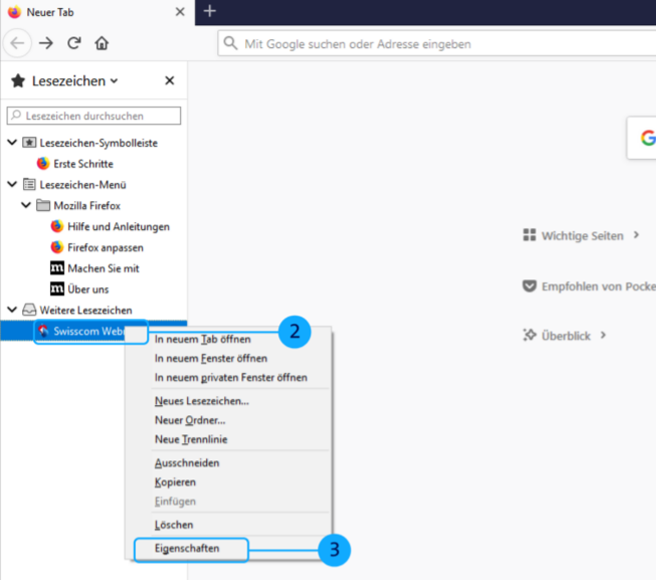656x580 pixels.
Task: Choose Eigenschaften from the context menu
Action: tap(187, 548)
